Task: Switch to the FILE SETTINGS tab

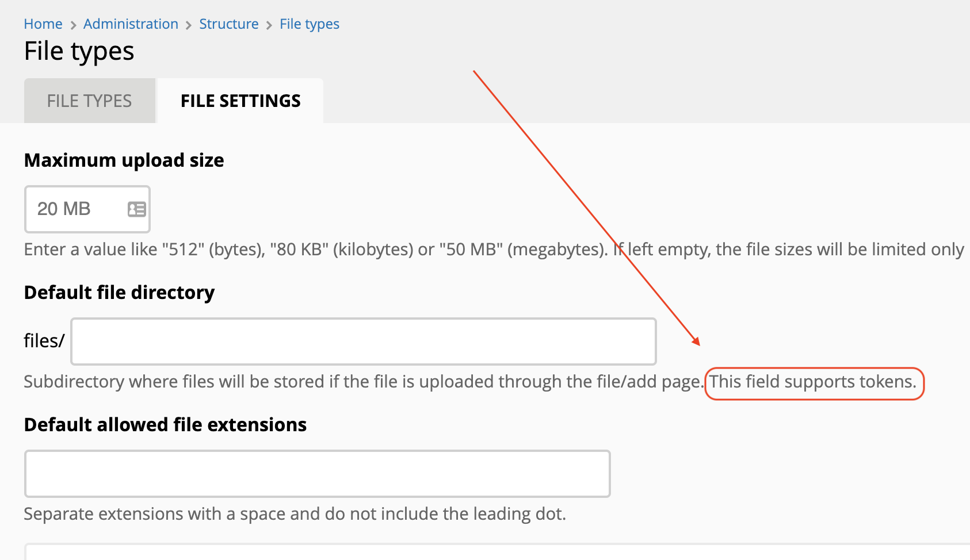Action: click(240, 100)
